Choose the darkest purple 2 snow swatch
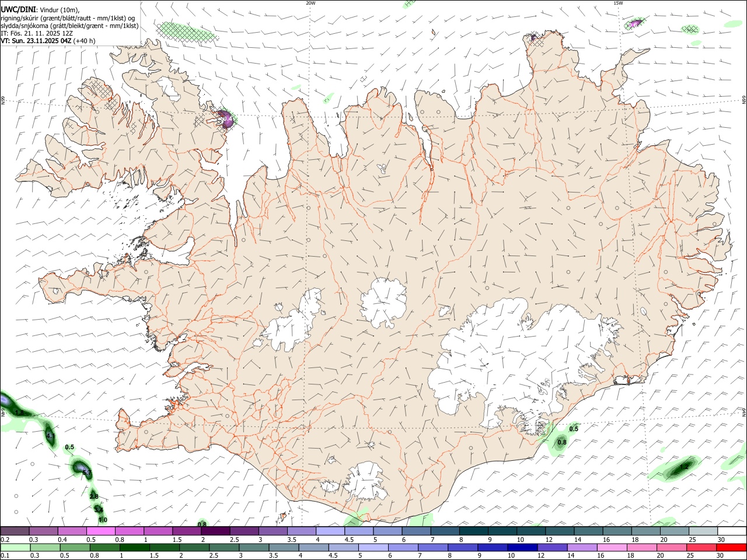 [215, 531]
